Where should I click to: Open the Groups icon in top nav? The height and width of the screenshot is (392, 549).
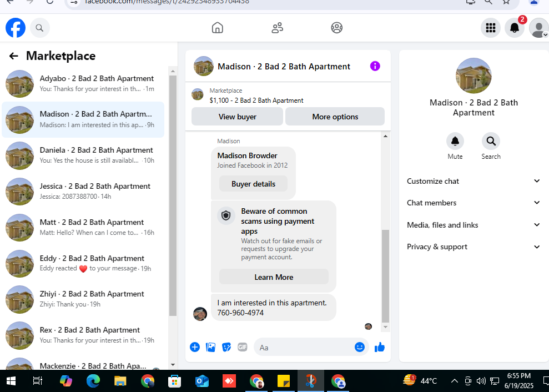coord(337,28)
